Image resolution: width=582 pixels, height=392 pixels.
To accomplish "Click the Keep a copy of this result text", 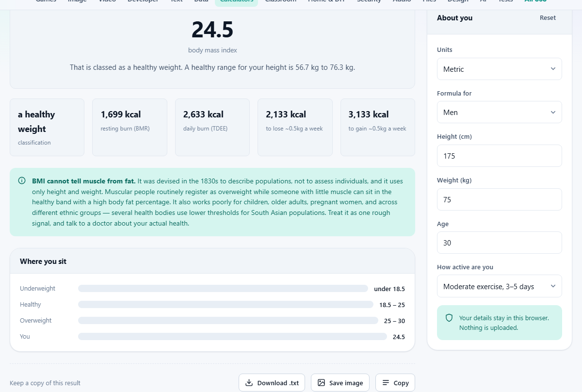I will [45, 383].
